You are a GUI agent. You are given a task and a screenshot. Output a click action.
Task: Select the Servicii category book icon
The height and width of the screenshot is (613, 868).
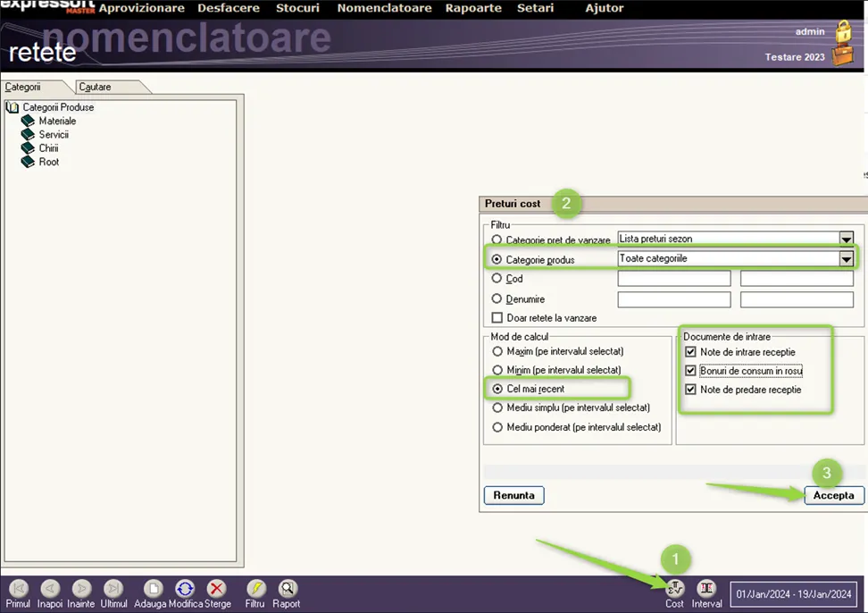pyautogui.click(x=28, y=135)
